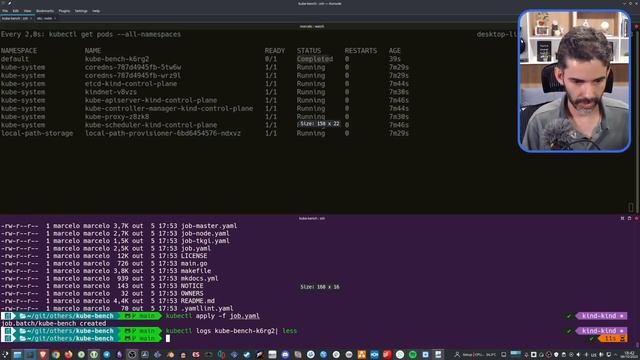Click the kind-kind context badge on the apply line

601,316
